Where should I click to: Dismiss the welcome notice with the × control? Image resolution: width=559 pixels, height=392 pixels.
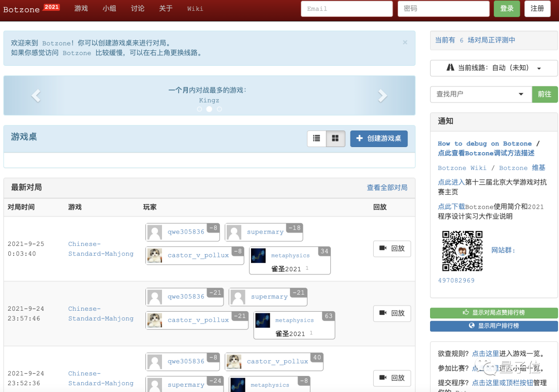point(405,42)
